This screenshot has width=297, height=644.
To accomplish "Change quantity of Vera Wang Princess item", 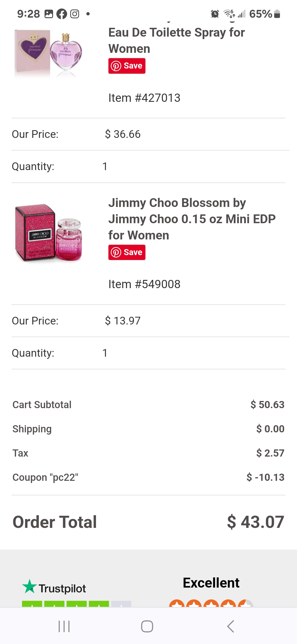I will point(105,166).
